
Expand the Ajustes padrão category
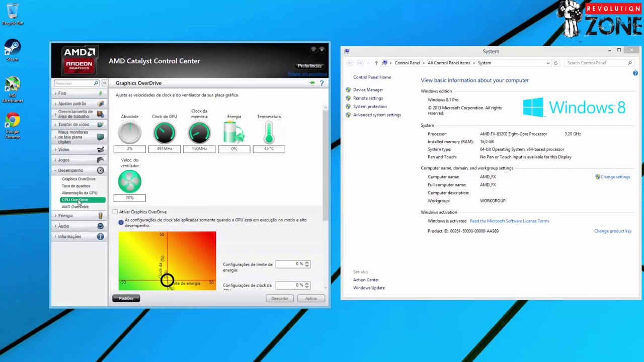(56, 104)
